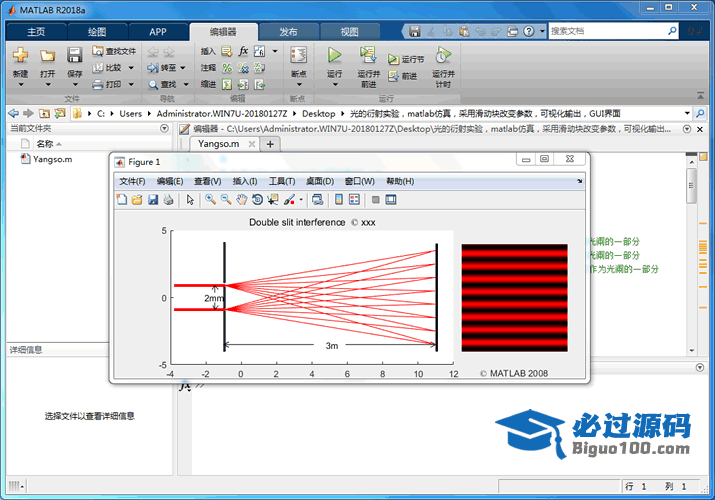
Task: Click Figure 1 print icon
Action: point(168,200)
